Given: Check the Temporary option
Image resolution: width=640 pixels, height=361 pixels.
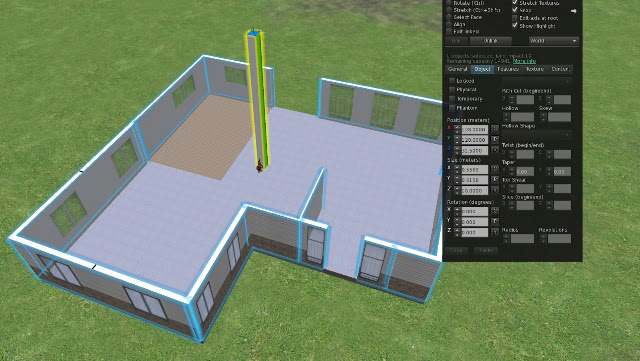Looking at the screenshot, I should 452,99.
